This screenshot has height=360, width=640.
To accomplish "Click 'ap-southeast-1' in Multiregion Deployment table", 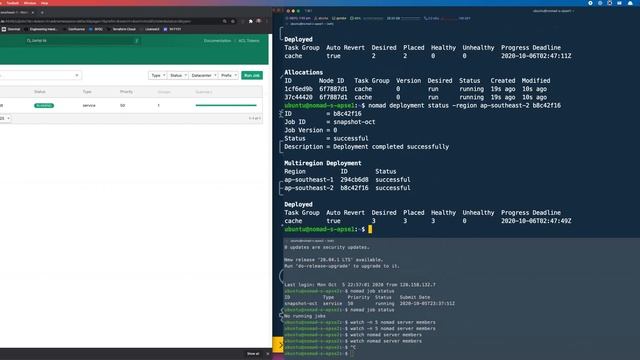I will click(x=309, y=180).
